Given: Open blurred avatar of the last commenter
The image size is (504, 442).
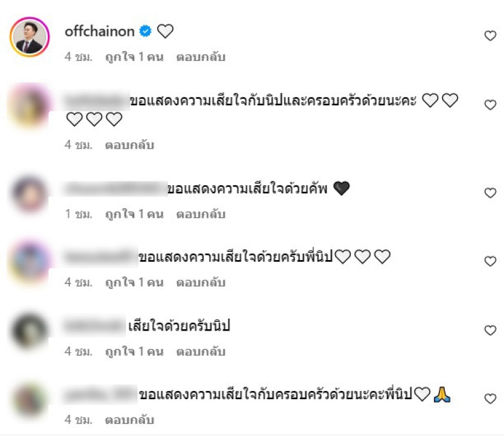Looking at the screenshot, I should coord(29,400).
